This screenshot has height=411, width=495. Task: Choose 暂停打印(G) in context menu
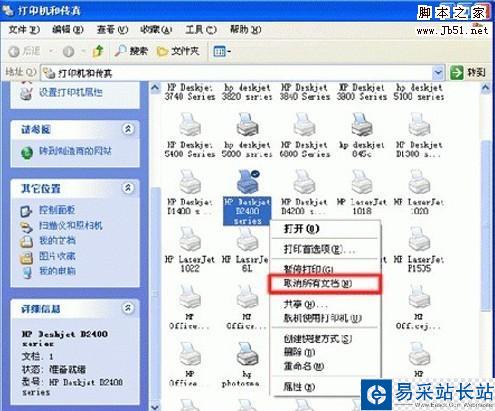tap(325, 269)
